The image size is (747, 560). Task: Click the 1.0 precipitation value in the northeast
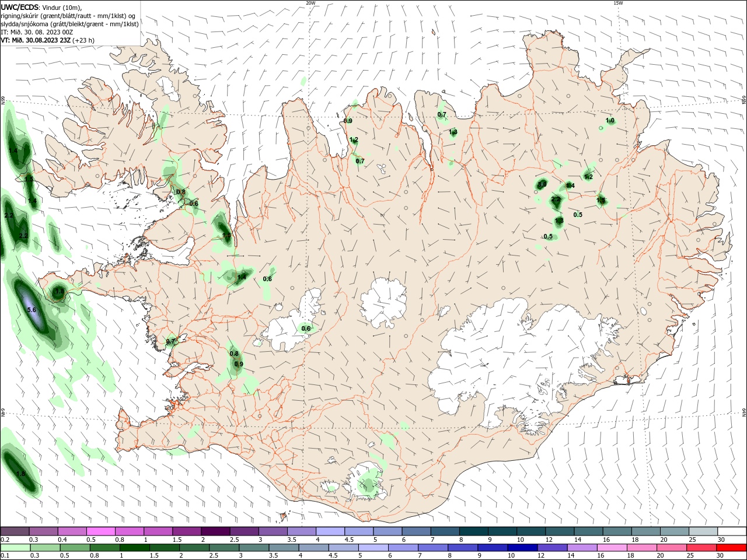point(610,121)
